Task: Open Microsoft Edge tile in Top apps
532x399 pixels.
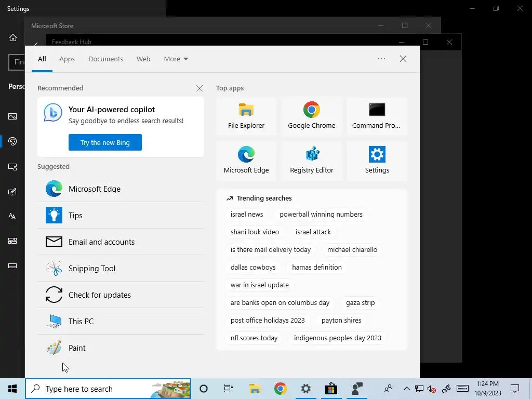Action: pos(246,161)
